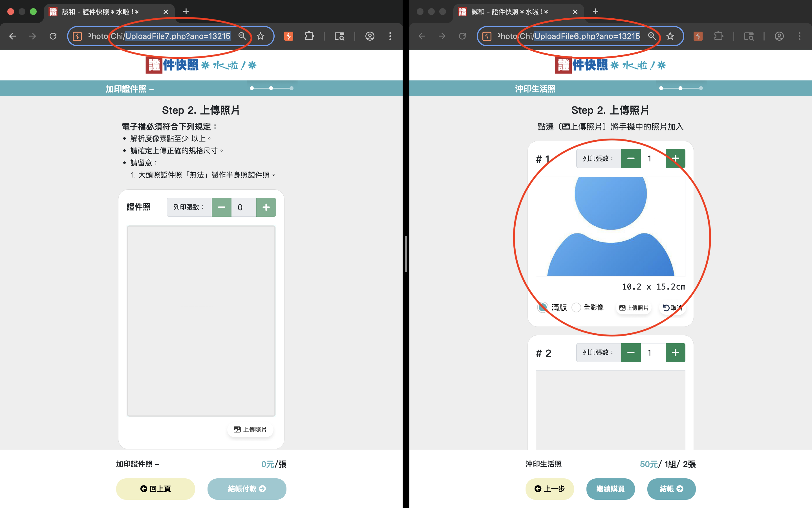812x508 pixels.
Task: Click zoom magnifier icon in right address bar
Action: click(x=652, y=36)
